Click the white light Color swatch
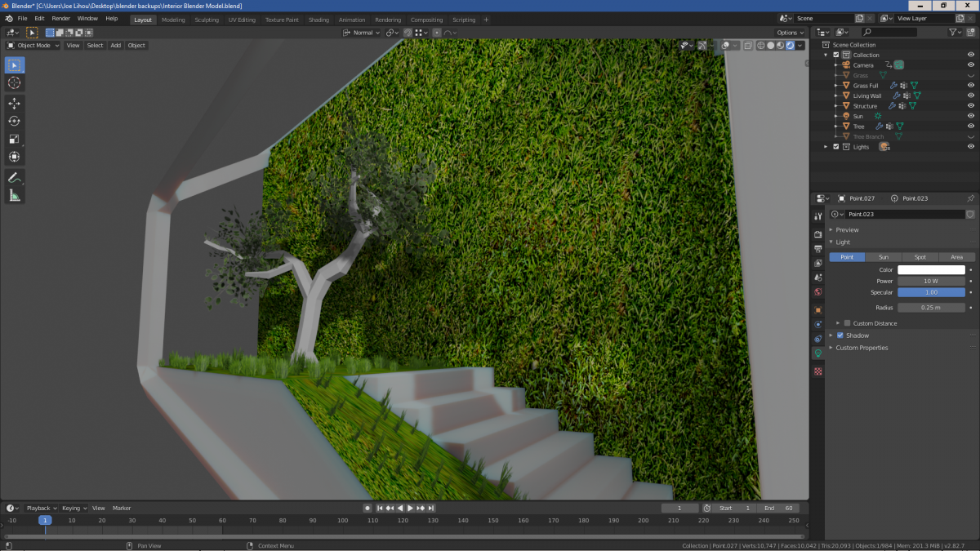 click(x=931, y=269)
